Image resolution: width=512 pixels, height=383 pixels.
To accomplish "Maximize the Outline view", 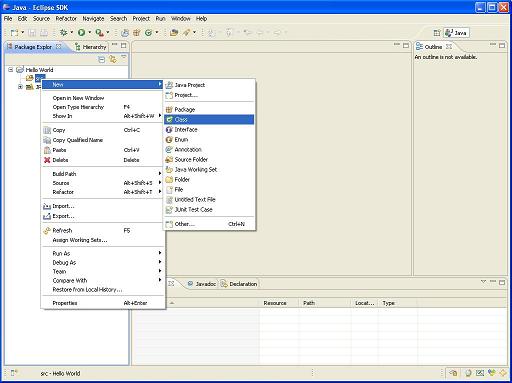I will pyautogui.click(x=502, y=45).
